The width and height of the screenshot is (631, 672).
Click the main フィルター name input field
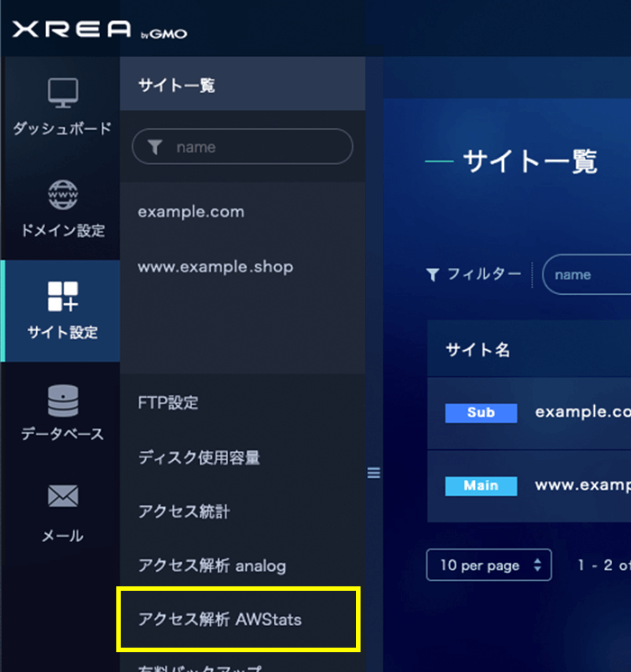[590, 275]
